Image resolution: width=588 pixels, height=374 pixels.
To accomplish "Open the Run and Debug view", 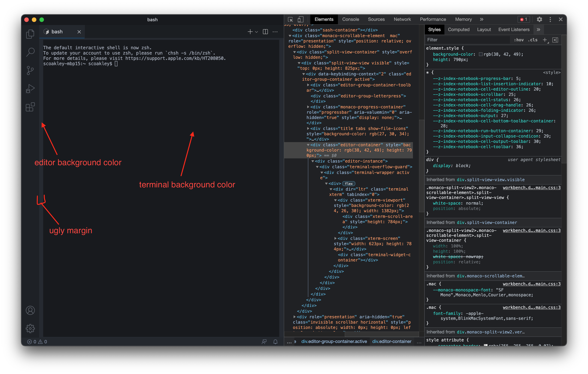I will [30, 88].
